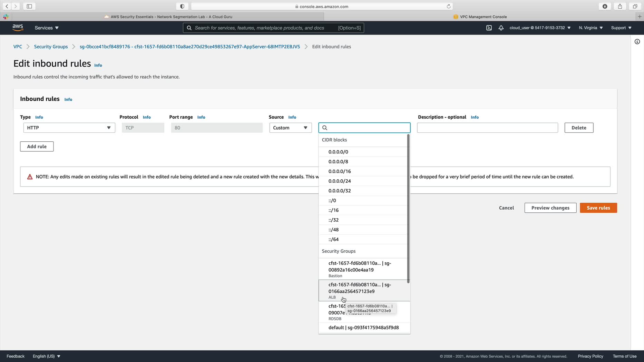
Task: Add a new tab with the plus icon
Action: [640, 17]
